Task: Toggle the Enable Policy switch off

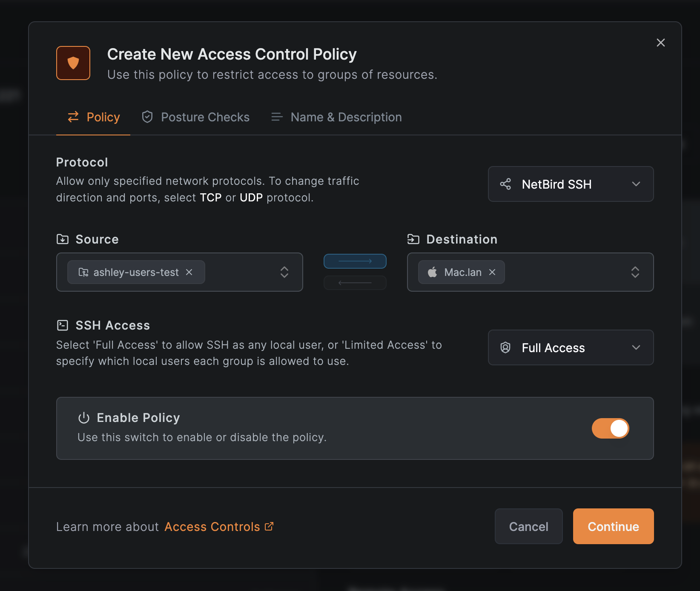Action: coord(610,429)
